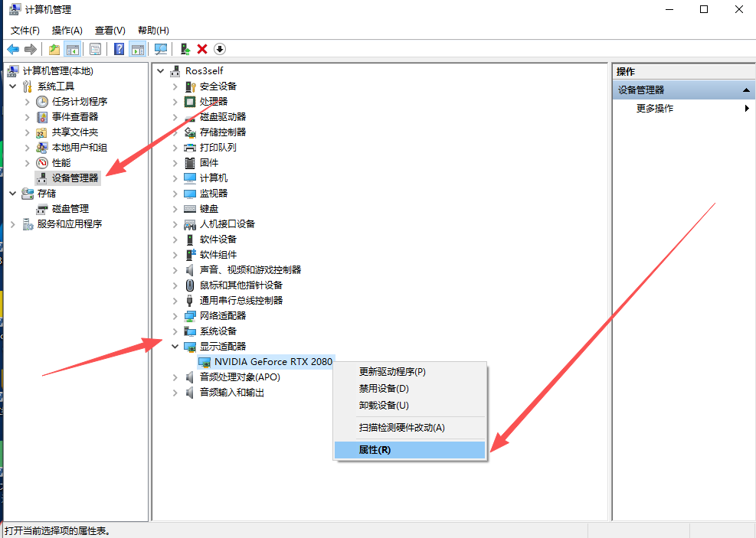Click the Update device driver toolbar icon
Viewport: 756px width, 538px height.
click(185, 49)
